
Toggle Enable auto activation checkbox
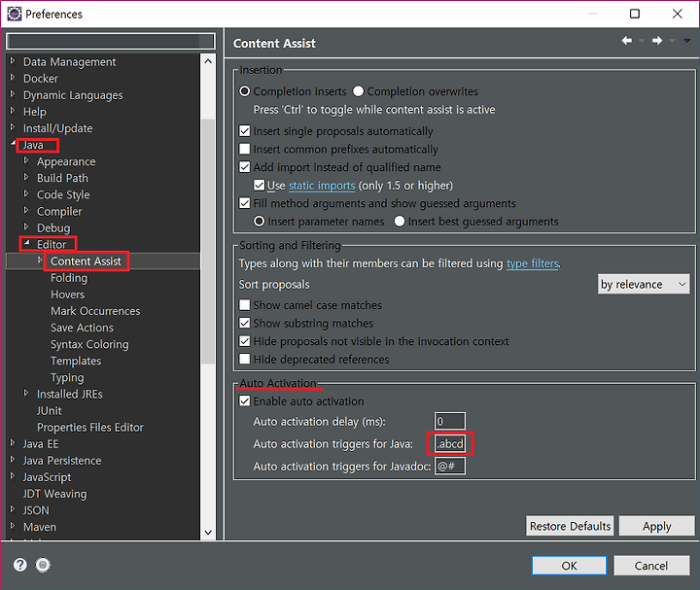tap(245, 401)
